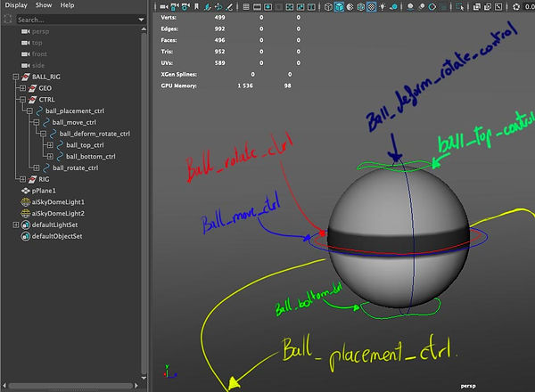Image resolution: width=535 pixels, height=392 pixels.
Task: Open the Grease Pencil tool
Action: click(229, 6)
